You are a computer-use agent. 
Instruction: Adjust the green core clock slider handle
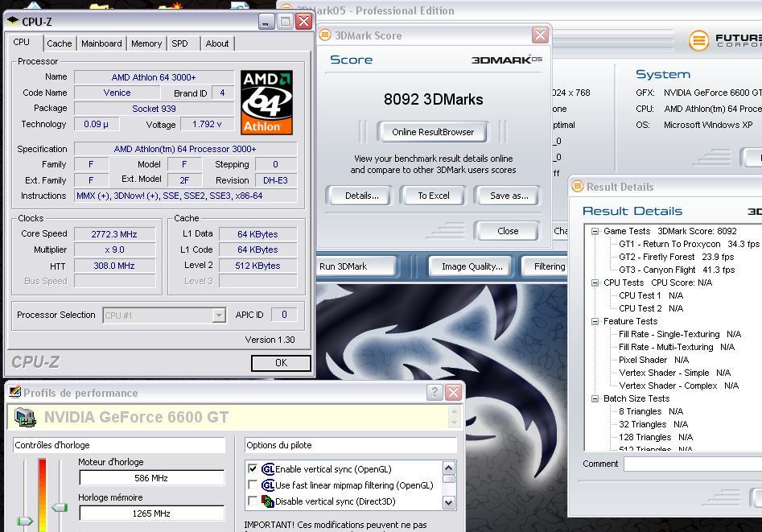tap(25, 521)
